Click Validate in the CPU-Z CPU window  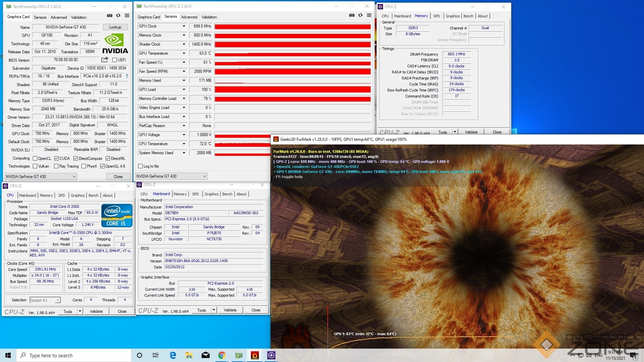click(x=96, y=311)
